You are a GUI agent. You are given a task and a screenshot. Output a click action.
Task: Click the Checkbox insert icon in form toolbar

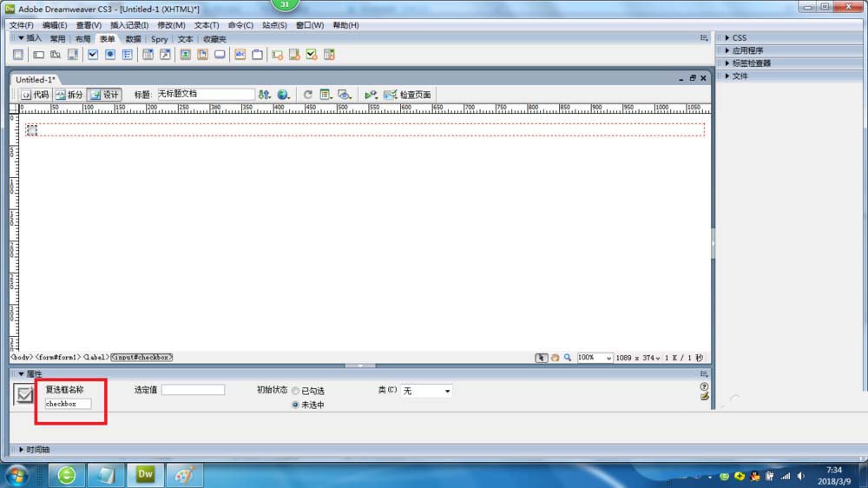[93, 55]
